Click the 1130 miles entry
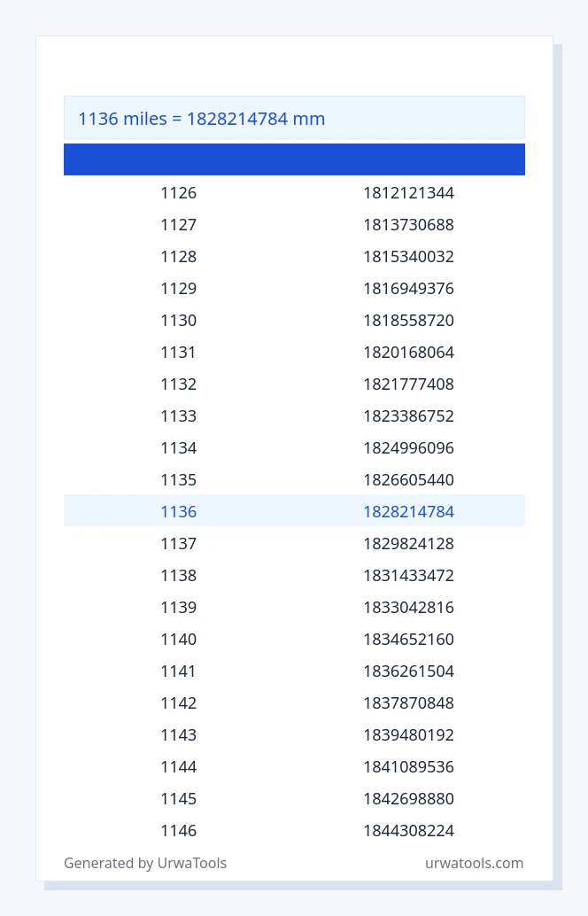588x916 pixels. pyautogui.click(x=179, y=320)
